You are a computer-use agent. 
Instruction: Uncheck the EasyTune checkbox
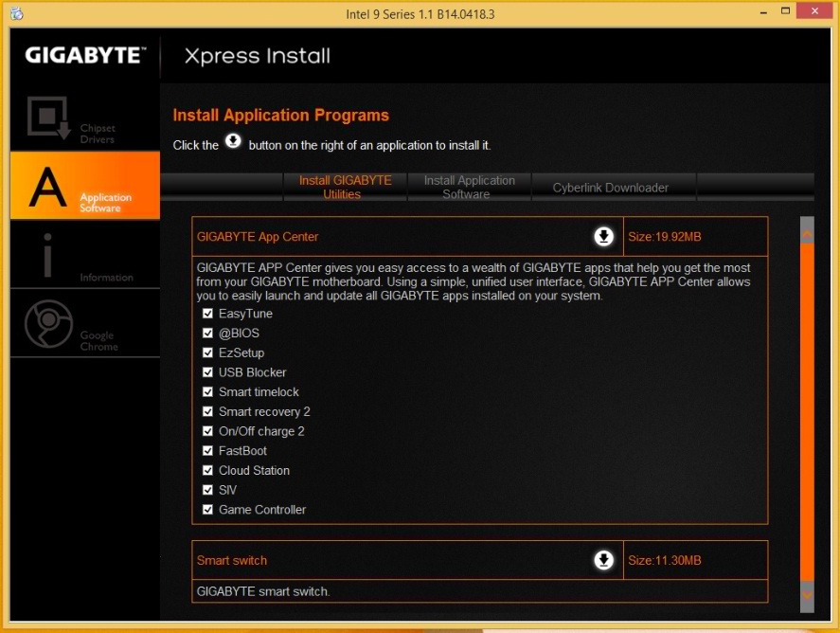click(207, 314)
